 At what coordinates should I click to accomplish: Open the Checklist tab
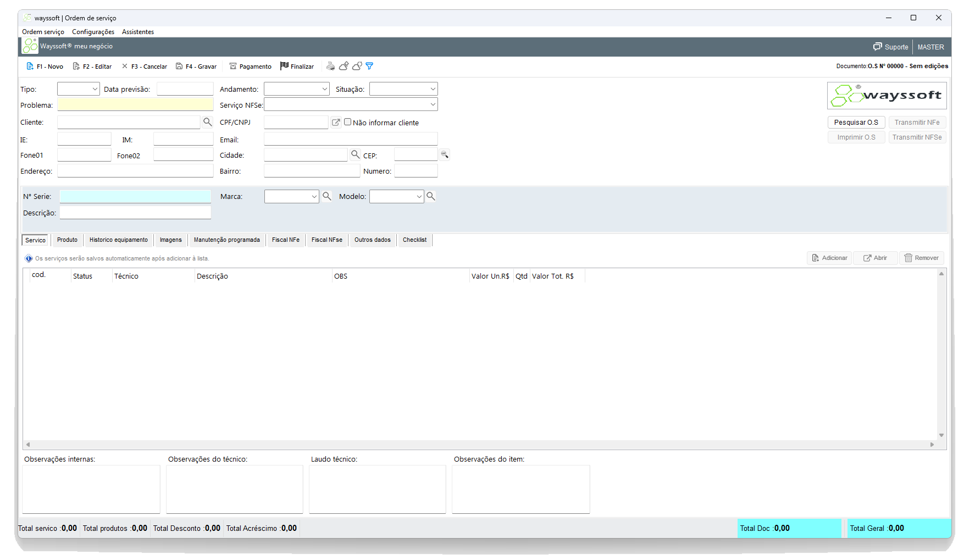point(414,240)
